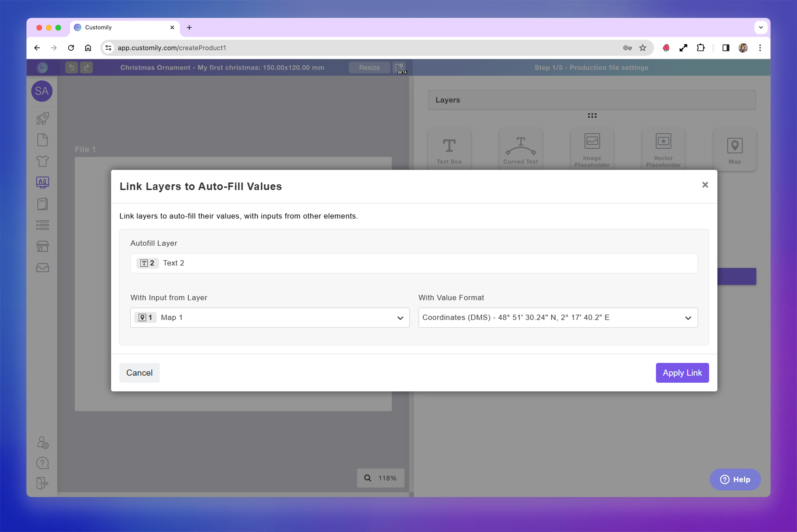Open user settings icon in sidebar

pos(43,443)
